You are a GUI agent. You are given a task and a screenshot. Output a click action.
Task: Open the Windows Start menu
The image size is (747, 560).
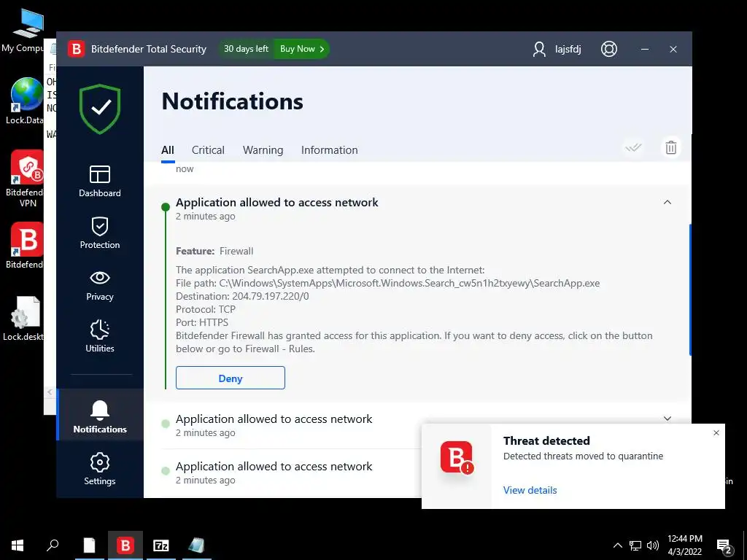(x=18, y=545)
